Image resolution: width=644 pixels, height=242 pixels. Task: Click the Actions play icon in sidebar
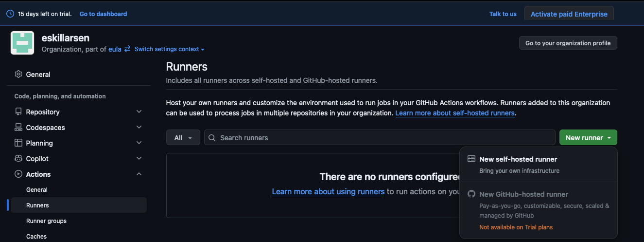tap(18, 174)
